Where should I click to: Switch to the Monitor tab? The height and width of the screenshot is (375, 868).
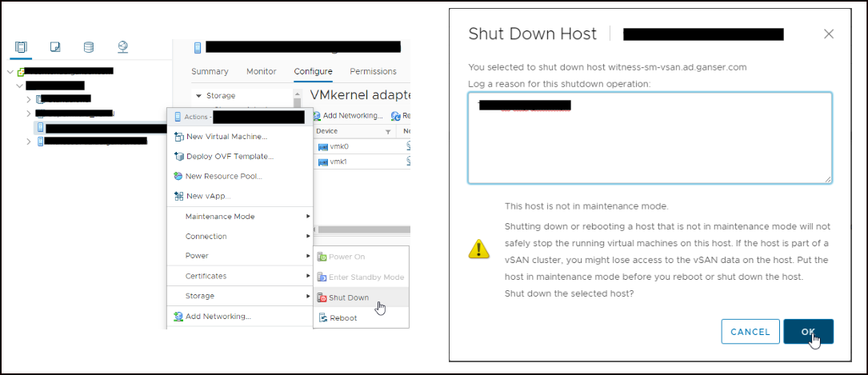262,71
